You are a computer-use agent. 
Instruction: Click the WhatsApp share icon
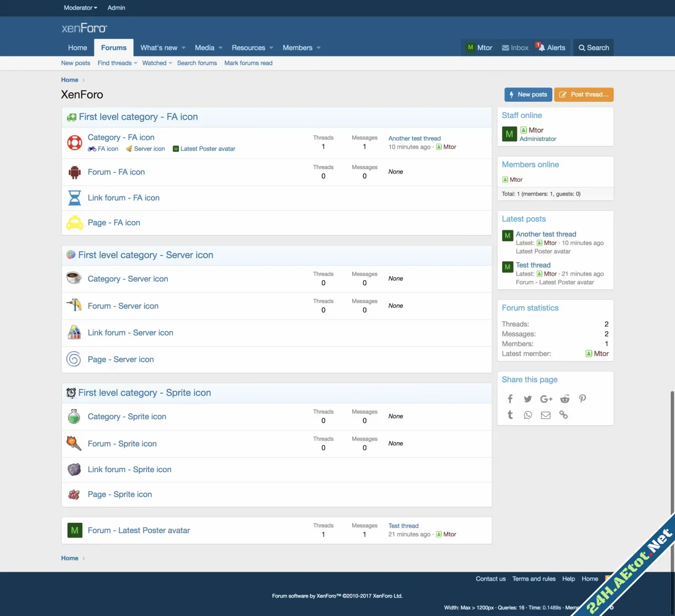pos(528,415)
